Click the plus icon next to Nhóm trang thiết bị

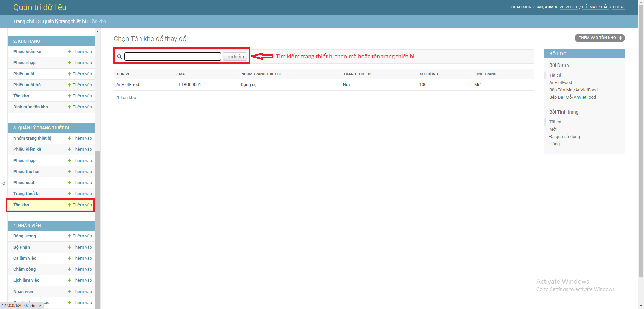[x=69, y=138]
